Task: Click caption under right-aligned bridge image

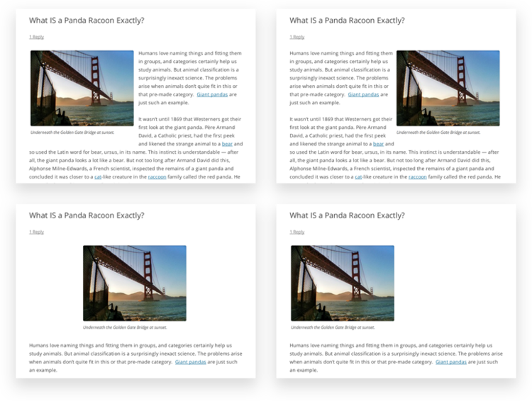Action: (438, 132)
